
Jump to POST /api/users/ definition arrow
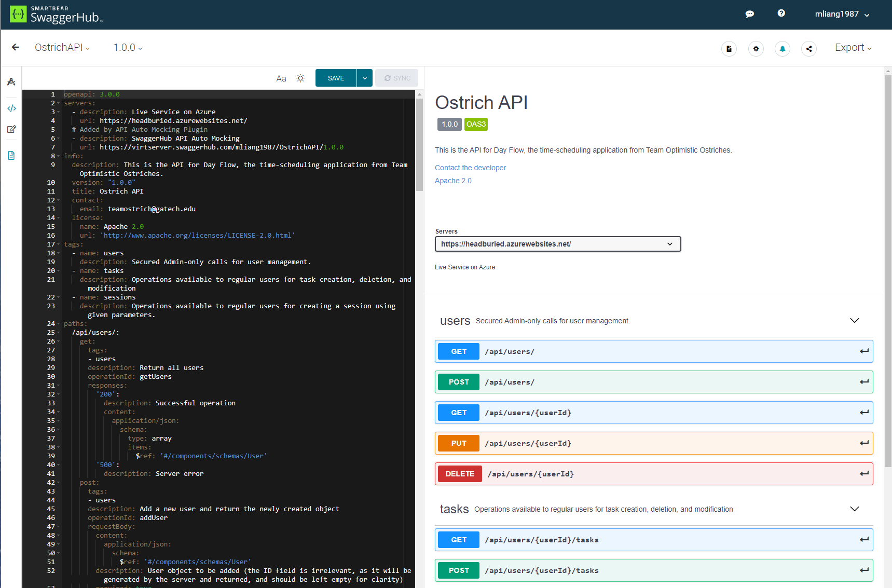[x=864, y=382]
